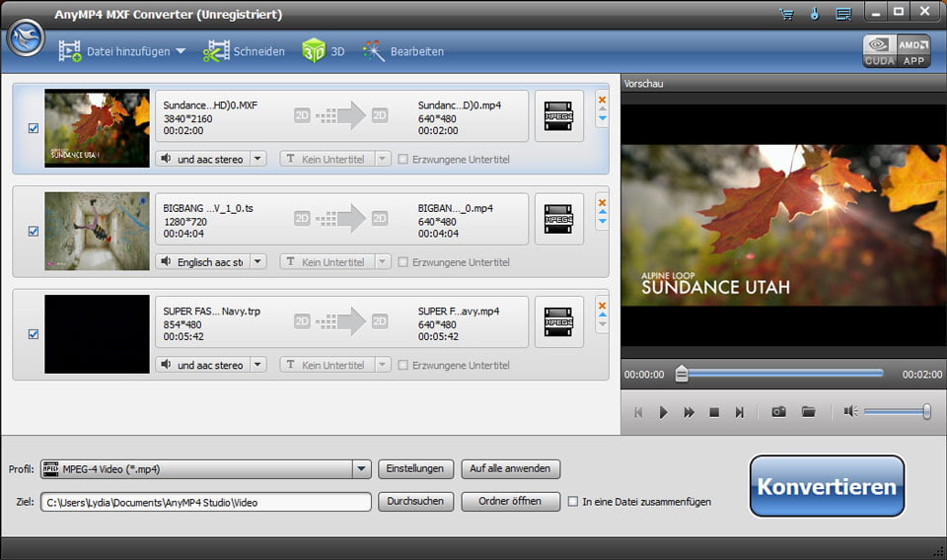Remove the Sundance file with orange X
Viewport: 947px width, 560px height.
point(602,100)
